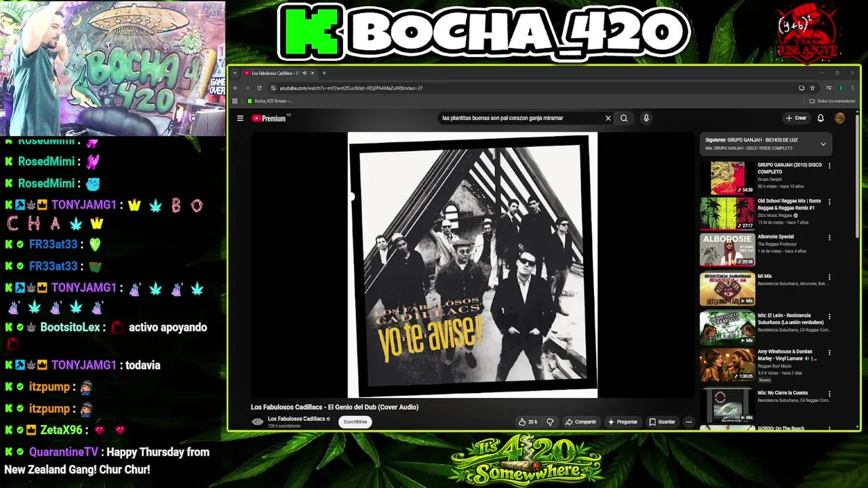Reload the YouTube page
Image resolution: width=868 pixels, height=488 pixels.
tap(259, 88)
